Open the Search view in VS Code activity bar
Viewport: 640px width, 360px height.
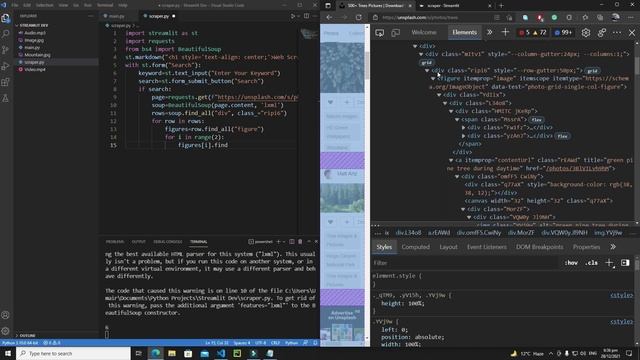pos(6,34)
